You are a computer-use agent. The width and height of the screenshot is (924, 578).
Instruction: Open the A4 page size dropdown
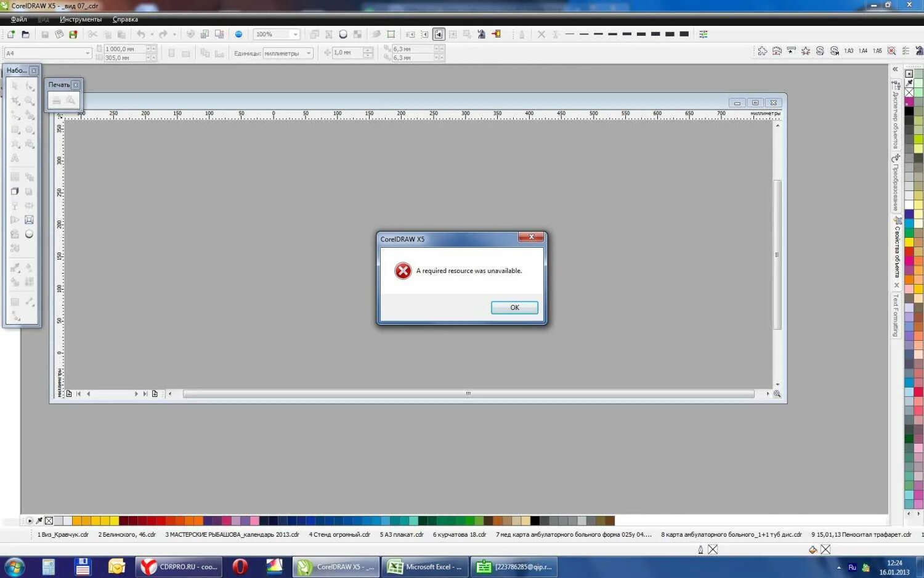coord(87,54)
